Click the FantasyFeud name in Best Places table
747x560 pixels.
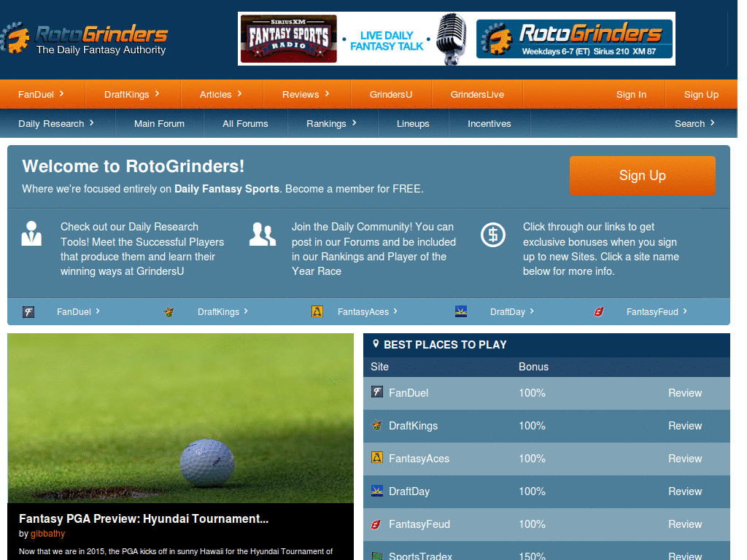pos(419,524)
